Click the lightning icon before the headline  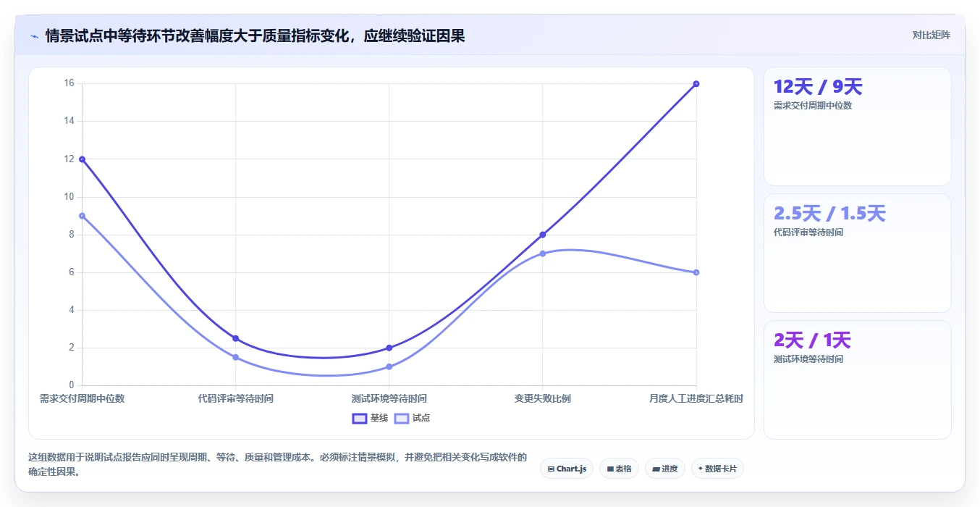click(34, 35)
